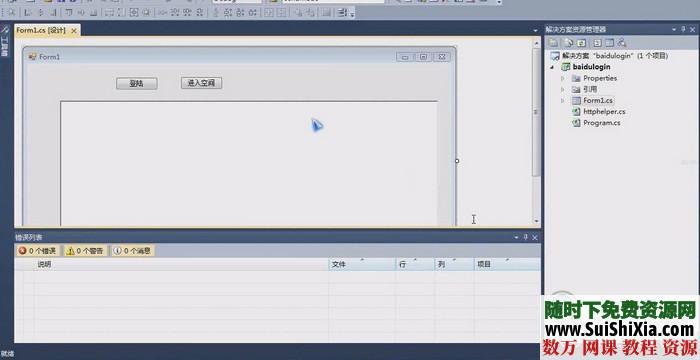Click the Center Vertically icon

click(x=281, y=13)
